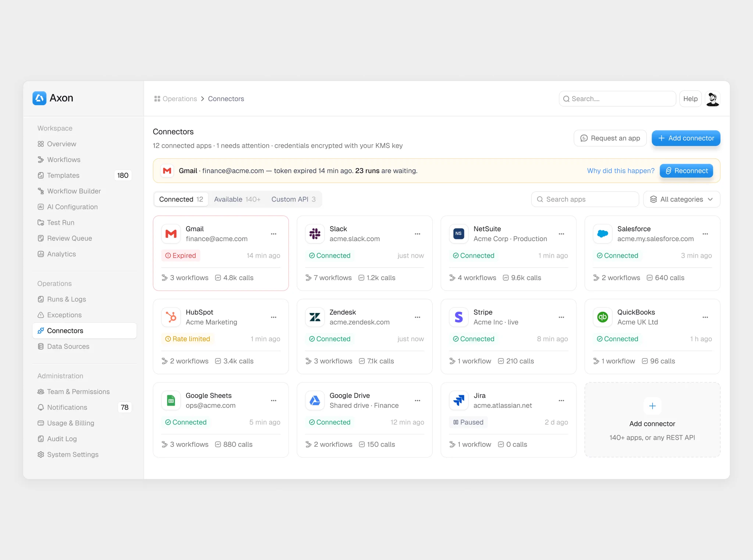Click the Google Drive app icon
This screenshot has height=560, width=753.
[x=315, y=400]
